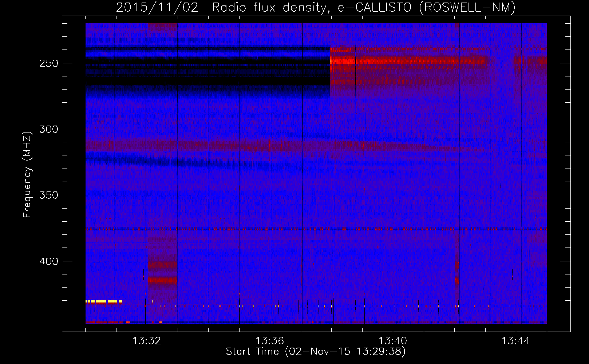Viewport: 589px width, 364px height.
Task: Select the "Frequency (MHZ)" y-axis label
Action: (x=27, y=174)
